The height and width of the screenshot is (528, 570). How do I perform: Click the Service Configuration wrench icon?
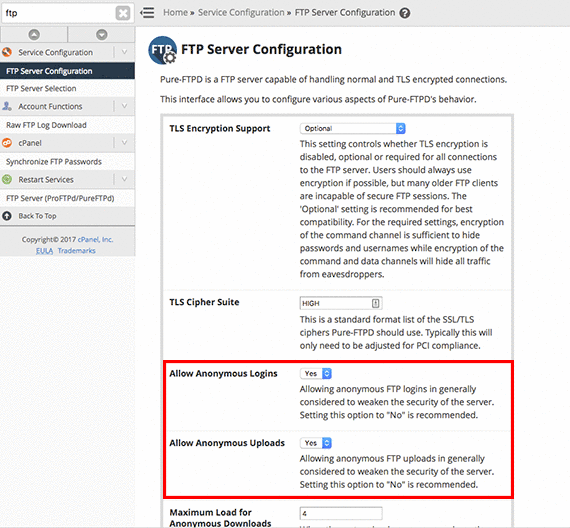[7, 52]
